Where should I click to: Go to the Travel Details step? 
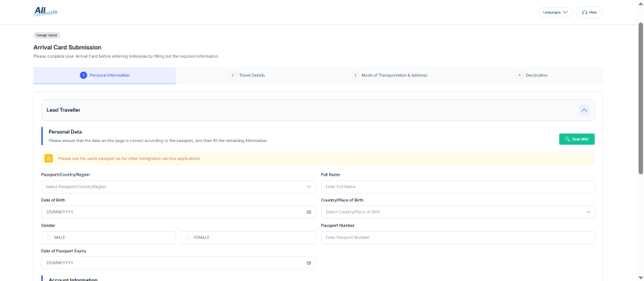pos(247,75)
